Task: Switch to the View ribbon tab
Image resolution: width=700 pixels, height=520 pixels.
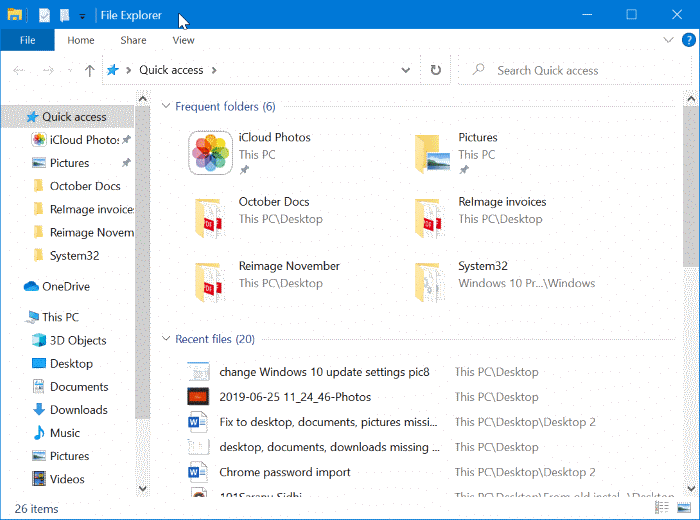Action: coord(183,40)
